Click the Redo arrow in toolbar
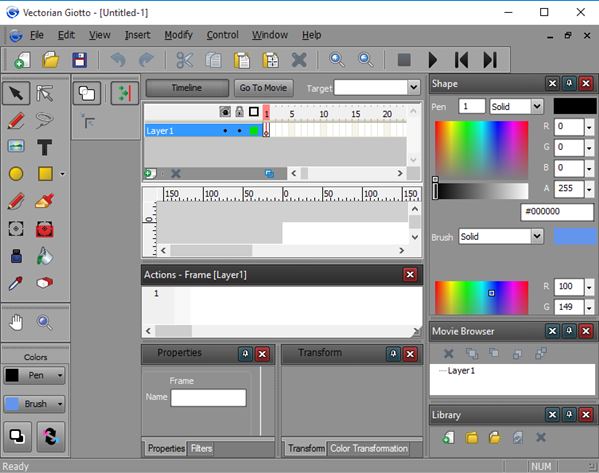The width and height of the screenshot is (599, 473). [146, 60]
